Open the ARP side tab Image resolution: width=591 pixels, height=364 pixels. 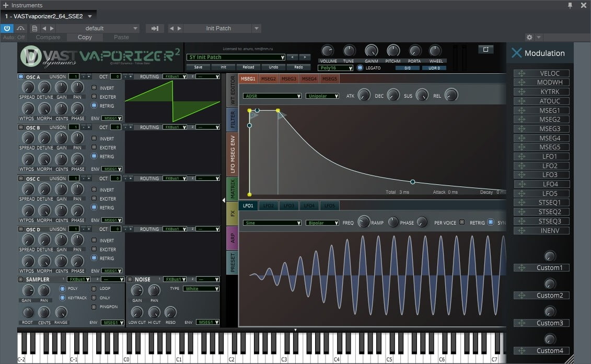(232, 238)
